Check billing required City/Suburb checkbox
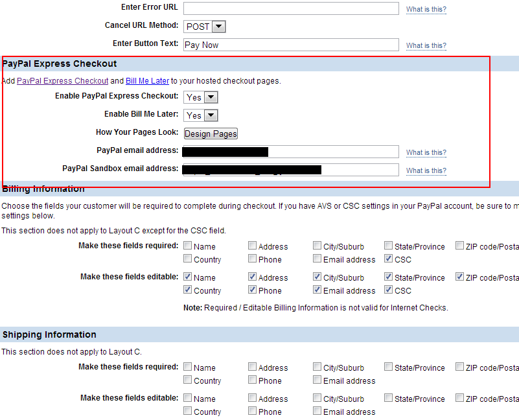The height and width of the screenshot is (420, 519). coord(317,246)
